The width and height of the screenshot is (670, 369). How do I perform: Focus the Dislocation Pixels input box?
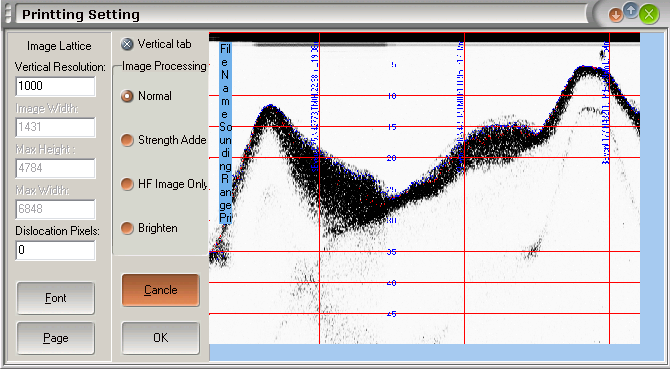click(x=56, y=250)
